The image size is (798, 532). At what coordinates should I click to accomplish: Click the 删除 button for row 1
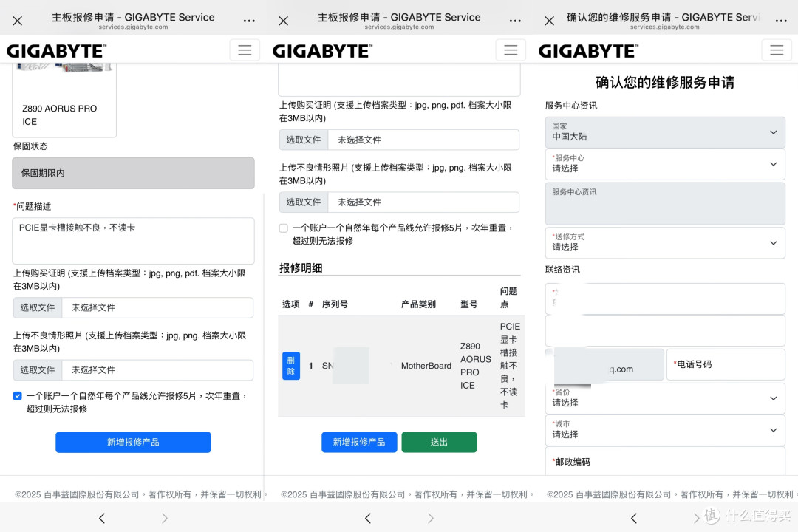coord(291,366)
